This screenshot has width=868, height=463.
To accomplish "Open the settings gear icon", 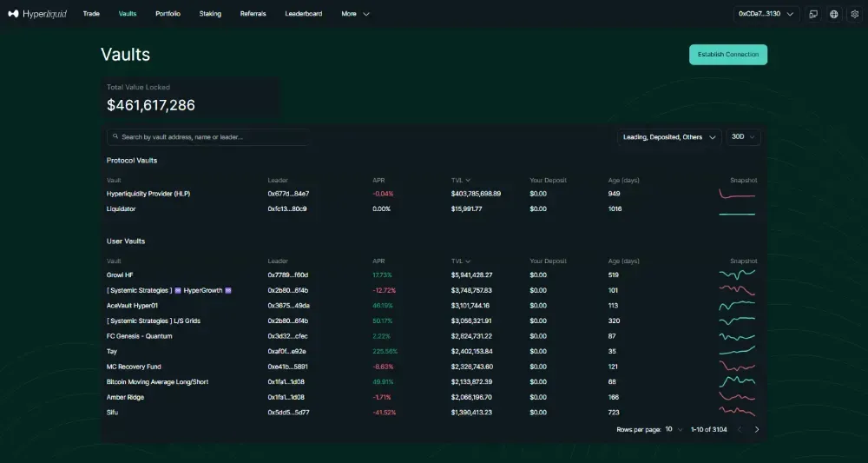I will tap(853, 14).
